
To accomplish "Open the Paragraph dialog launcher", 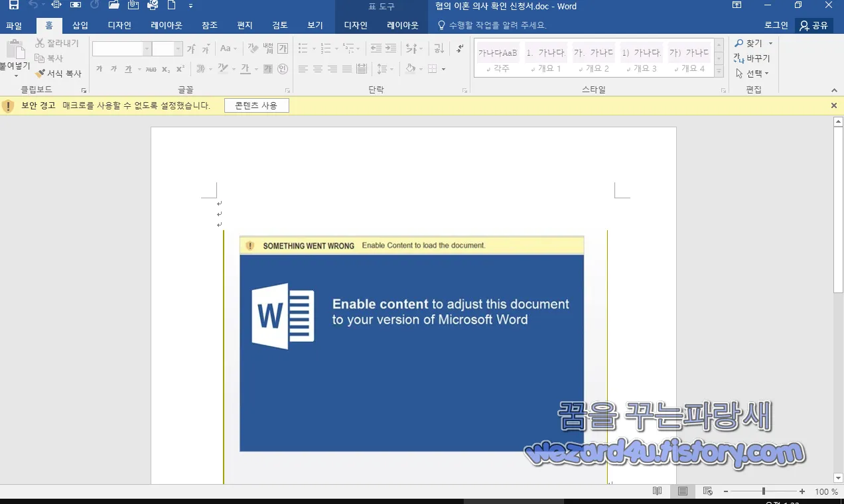I will (464, 90).
